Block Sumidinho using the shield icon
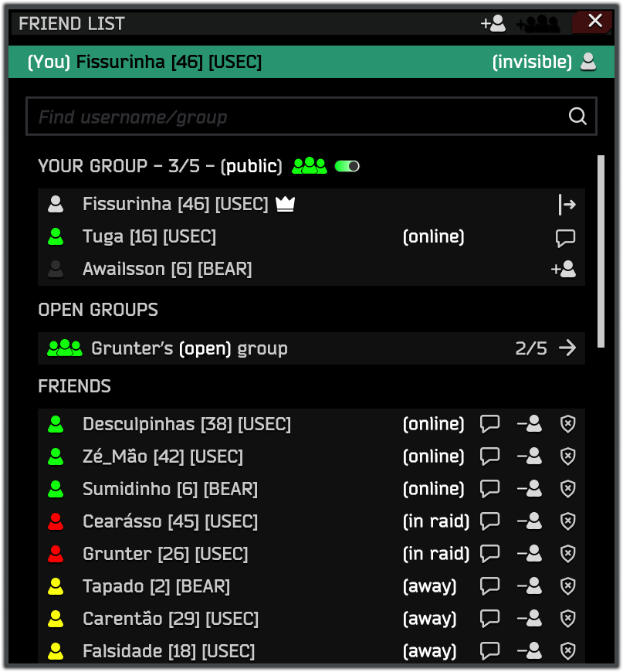Image resolution: width=623 pixels, height=672 pixels. tap(567, 489)
